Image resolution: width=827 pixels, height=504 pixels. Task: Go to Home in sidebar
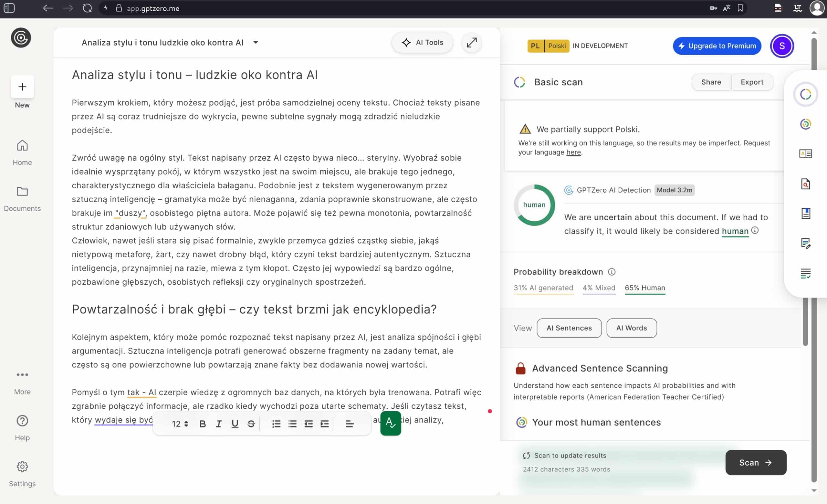pyautogui.click(x=22, y=153)
